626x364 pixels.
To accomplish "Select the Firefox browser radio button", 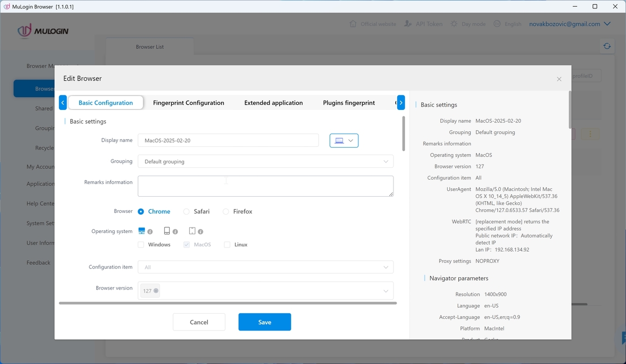I will pos(226,212).
